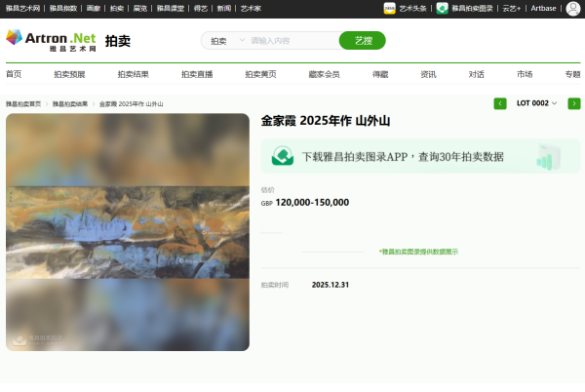Click the green 雅昌拍卖图录 app icon
The height and width of the screenshot is (392, 585).
442,8
